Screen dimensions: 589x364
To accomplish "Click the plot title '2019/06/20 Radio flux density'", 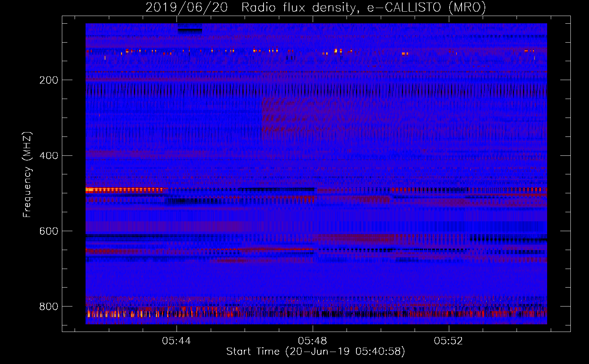I will pyautogui.click(x=316, y=8).
